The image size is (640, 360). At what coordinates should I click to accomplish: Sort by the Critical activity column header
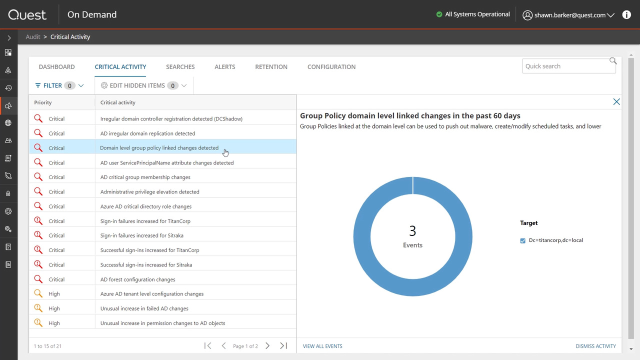pos(118,102)
